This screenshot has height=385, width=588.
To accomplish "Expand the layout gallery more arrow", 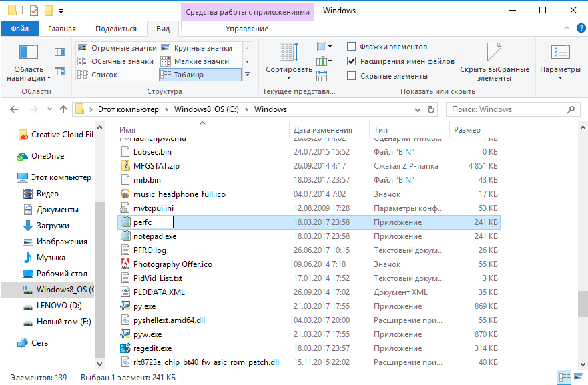I will 247,75.
